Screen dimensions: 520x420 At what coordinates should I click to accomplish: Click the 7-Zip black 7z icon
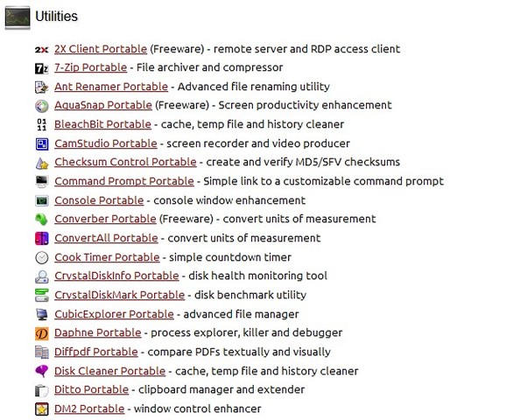tap(42, 68)
